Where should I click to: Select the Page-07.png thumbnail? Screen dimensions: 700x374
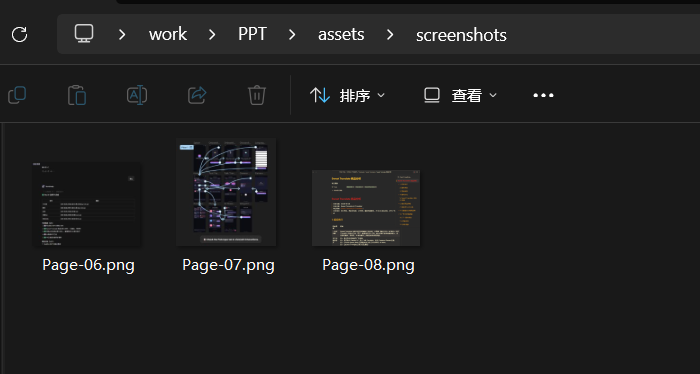click(226, 192)
